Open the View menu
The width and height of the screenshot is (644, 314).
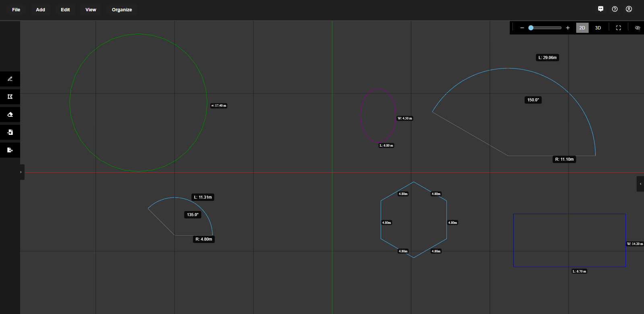91,10
